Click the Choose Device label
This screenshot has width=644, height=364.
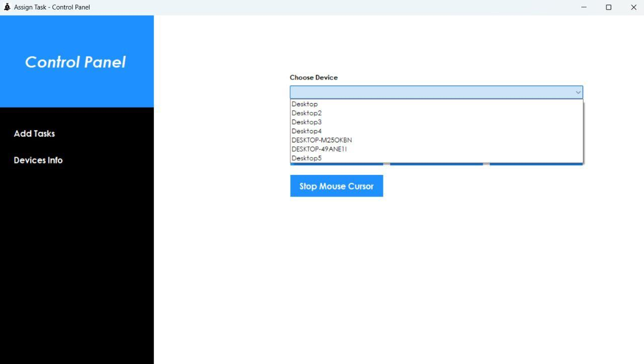[x=313, y=77]
